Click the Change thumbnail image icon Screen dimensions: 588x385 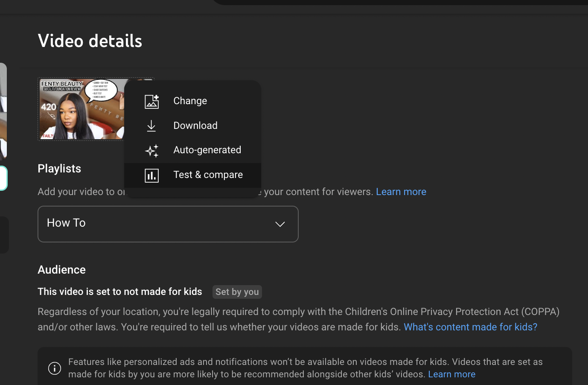[x=151, y=101]
